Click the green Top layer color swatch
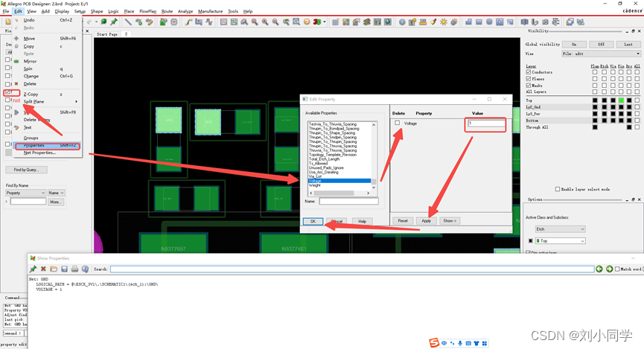The image size is (644, 349). coord(620,100)
